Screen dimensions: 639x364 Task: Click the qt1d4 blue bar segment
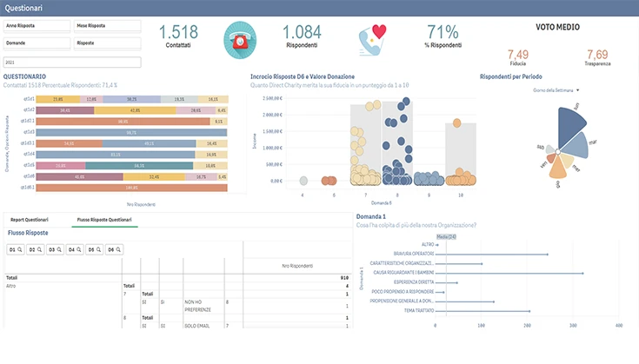tap(116, 155)
